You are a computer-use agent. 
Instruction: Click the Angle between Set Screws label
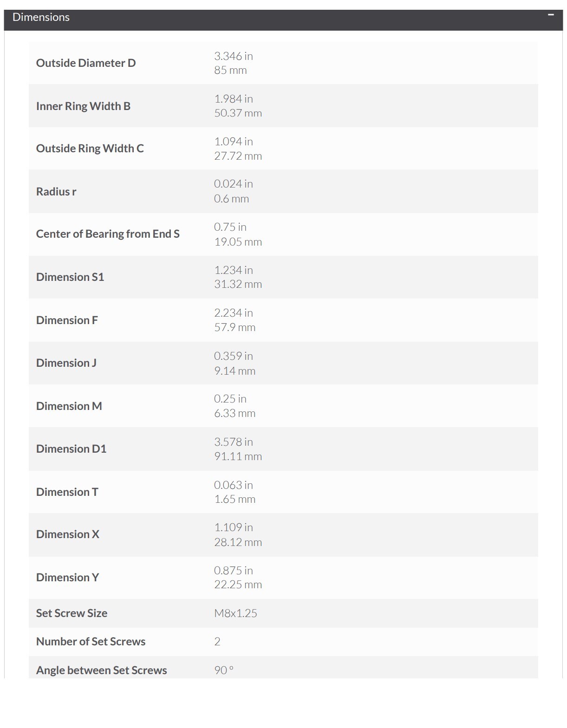click(x=102, y=670)
